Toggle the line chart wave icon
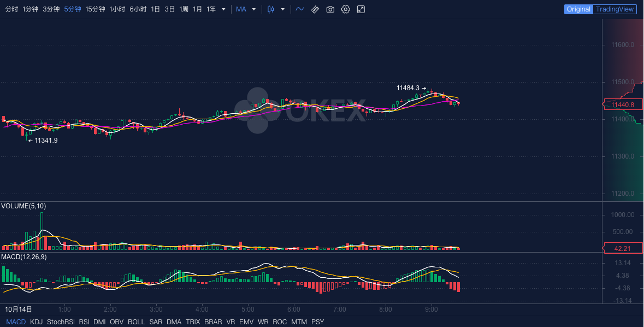The image size is (644, 327). click(300, 9)
